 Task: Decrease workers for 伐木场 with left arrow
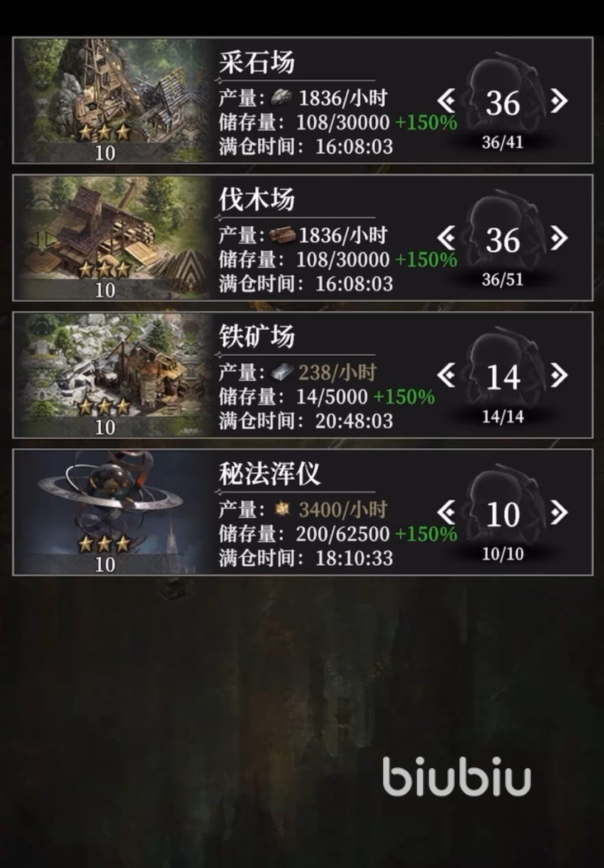click(x=446, y=238)
